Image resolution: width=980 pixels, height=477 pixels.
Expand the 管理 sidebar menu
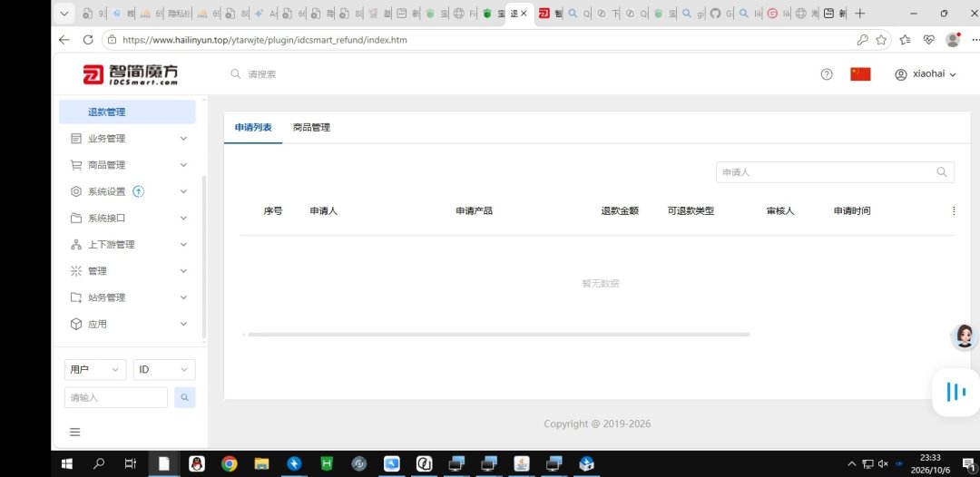point(130,271)
